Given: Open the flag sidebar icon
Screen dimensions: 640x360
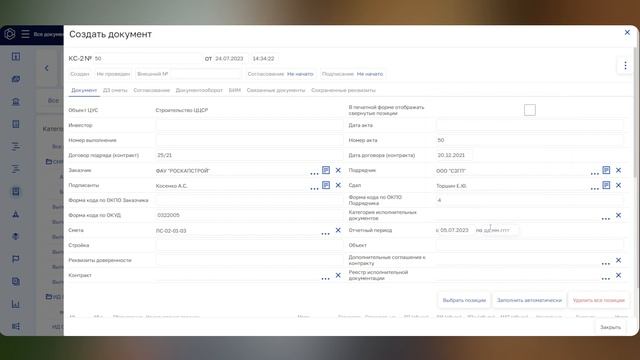Looking at the screenshot, I should pyautogui.click(x=16, y=259).
